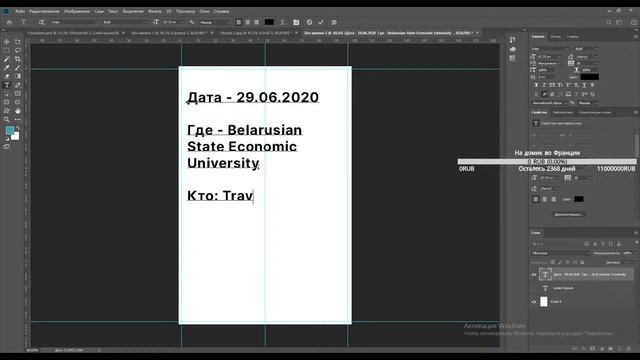
Task: Select the Pen tool
Action: tap(18, 85)
